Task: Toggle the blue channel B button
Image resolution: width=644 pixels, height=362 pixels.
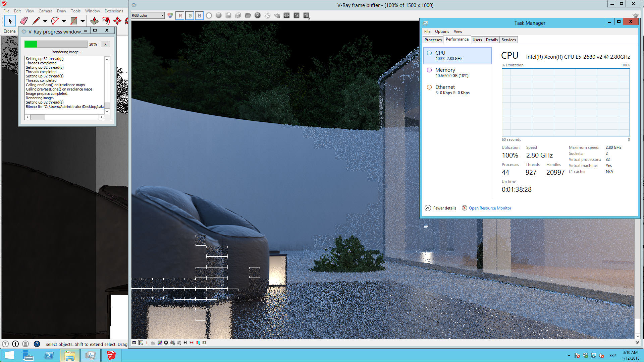Action: coord(200,15)
